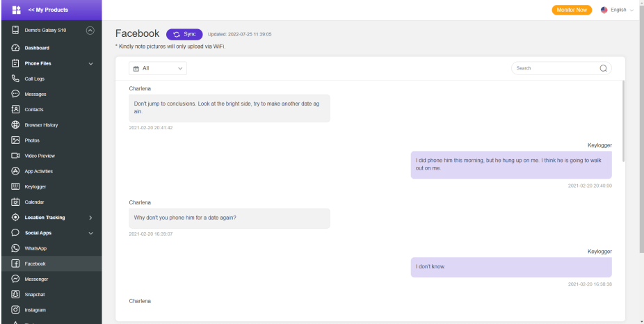Click the Instagram camera icon
The width and height of the screenshot is (644, 324).
click(x=15, y=310)
